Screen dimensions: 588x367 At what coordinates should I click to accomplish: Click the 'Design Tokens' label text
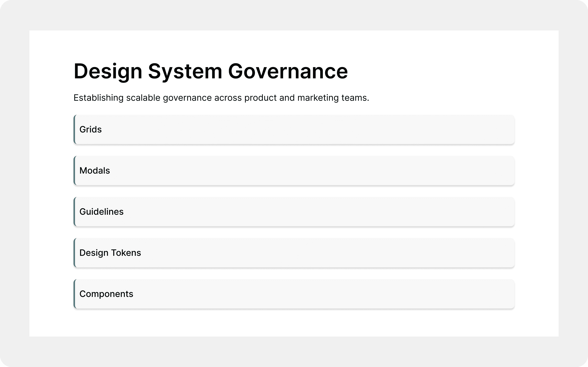[110, 253]
